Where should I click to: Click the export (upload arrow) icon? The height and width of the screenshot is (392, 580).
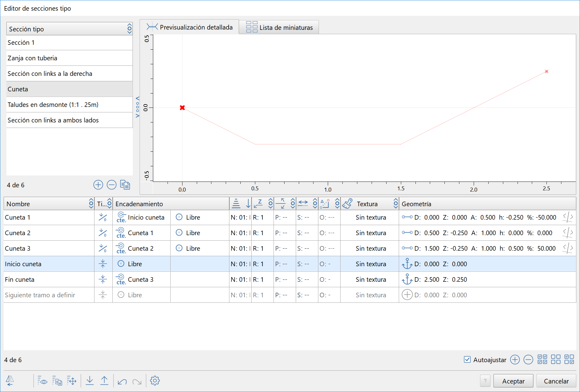click(x=104, y=380)
